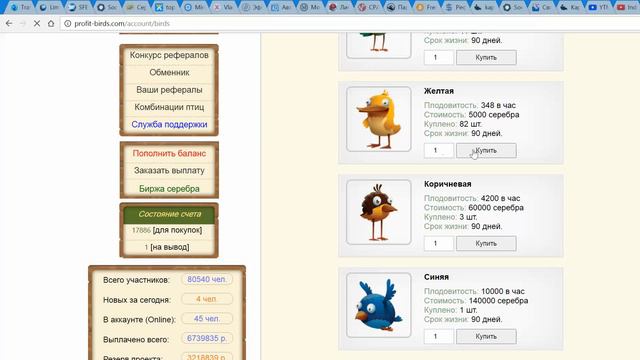Open the Обменник menu item
The image size is (640, 360).
[x=169, y=73]
